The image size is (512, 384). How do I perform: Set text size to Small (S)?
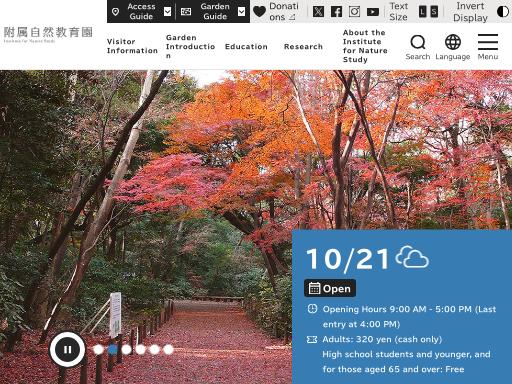coord(434,12)
